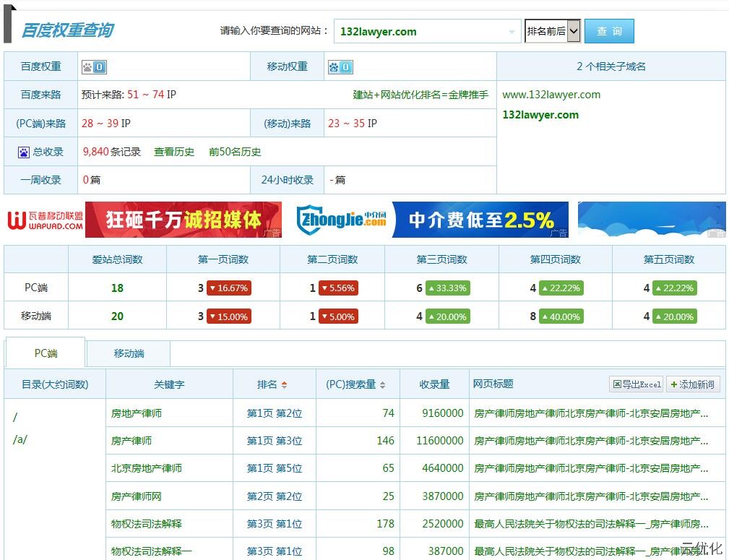Viewport: 729px width, 560px height.
Task: Click the Baidu weight paw badge icon
Action: coord(95,67)
